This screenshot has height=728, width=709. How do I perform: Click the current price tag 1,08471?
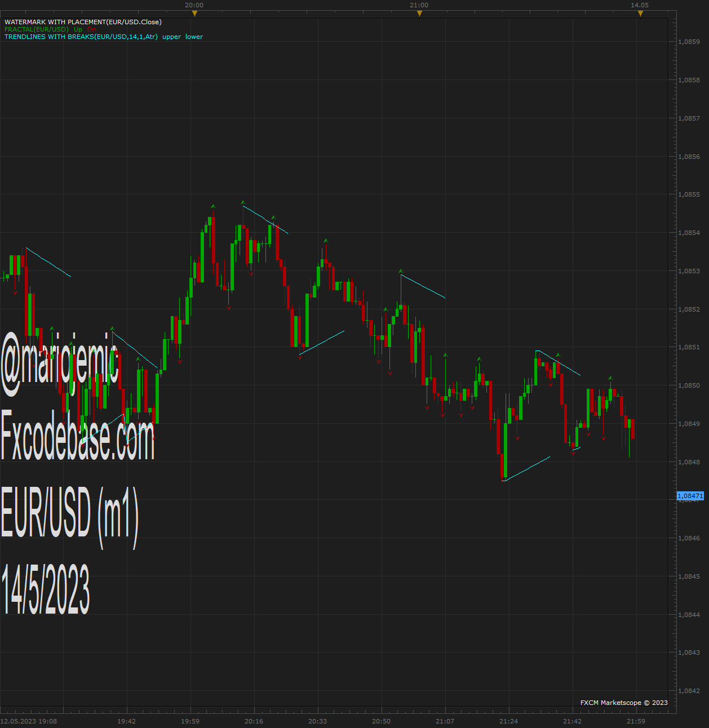690,496
